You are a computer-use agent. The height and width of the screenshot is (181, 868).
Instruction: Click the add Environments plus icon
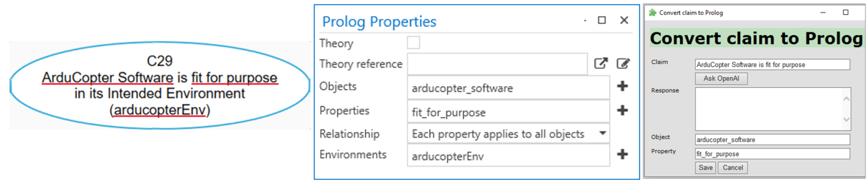(622, 154)
